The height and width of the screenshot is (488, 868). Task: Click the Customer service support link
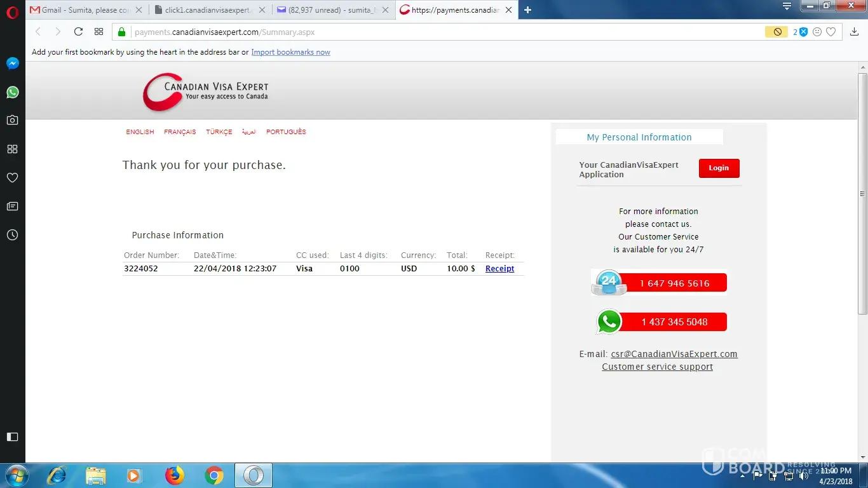(x=657, y=367)
